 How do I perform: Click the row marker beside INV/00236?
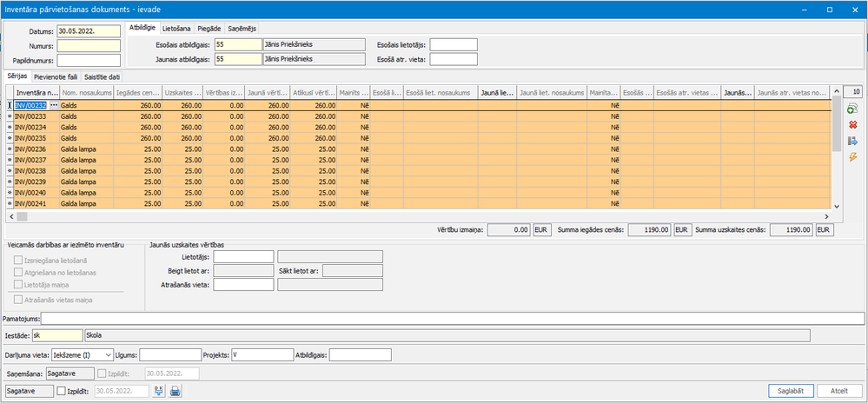10,149
